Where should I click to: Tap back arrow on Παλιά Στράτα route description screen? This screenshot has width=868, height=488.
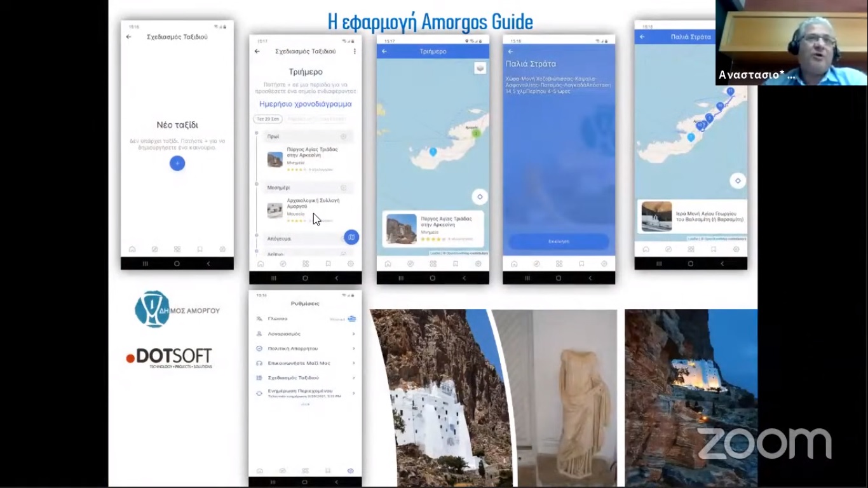(x=510, y=51)
